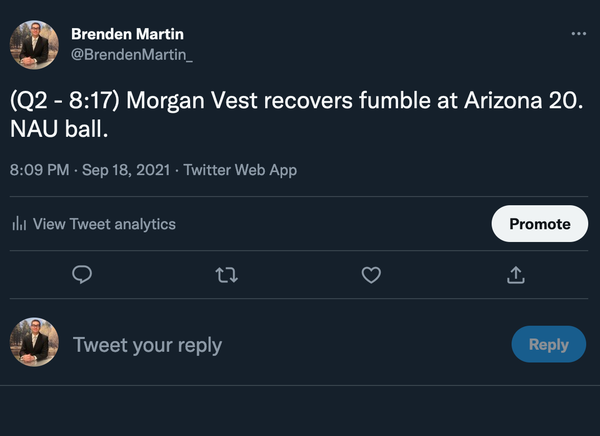Like the tweet with the heart icon

click(371, 274)
